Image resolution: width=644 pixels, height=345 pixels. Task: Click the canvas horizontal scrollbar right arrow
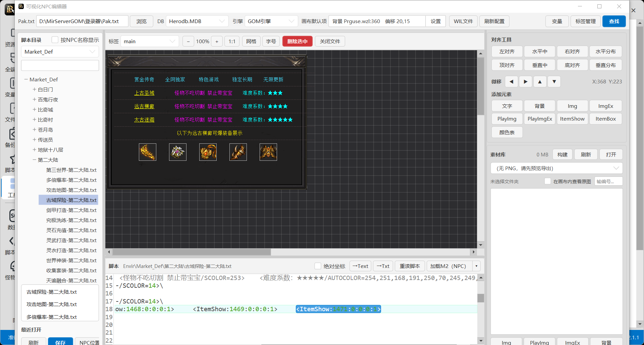pyautogui.click(x=474, y=252)
